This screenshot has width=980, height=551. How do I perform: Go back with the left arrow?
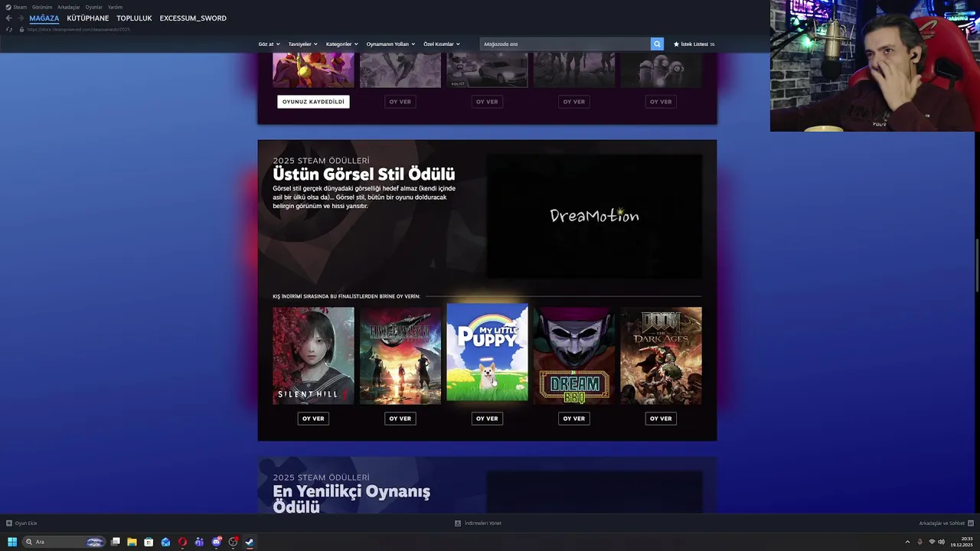(x=9, y=18)
